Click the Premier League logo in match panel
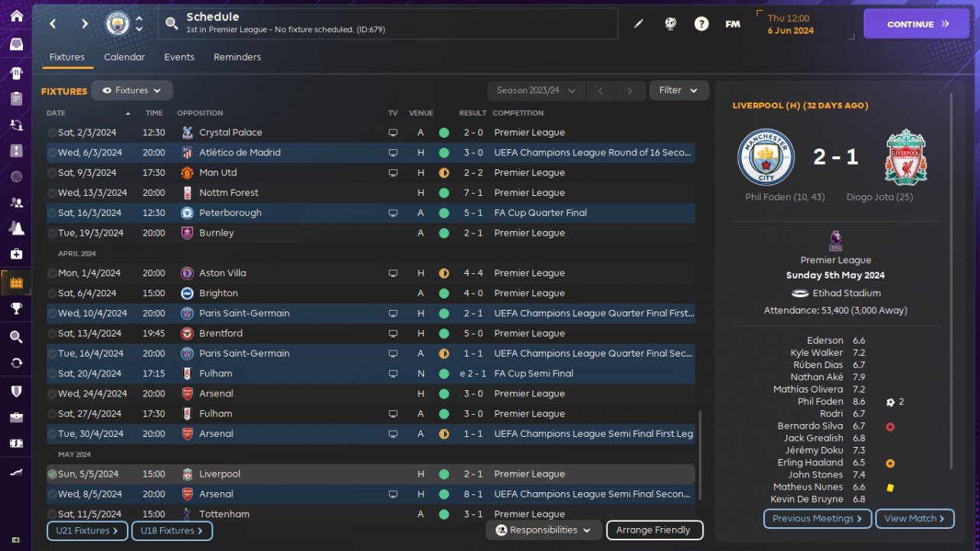This screenshot has width=980, height=551. coord(835,241)
